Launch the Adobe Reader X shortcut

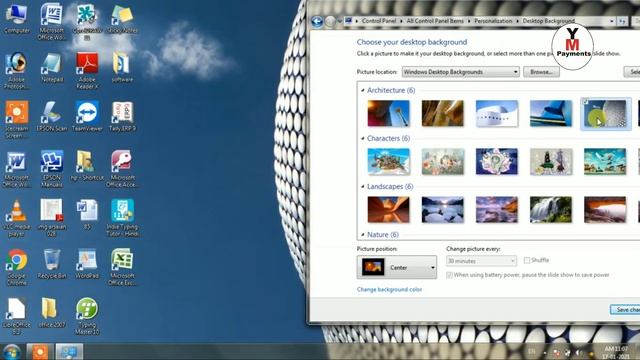coord(87,71)
